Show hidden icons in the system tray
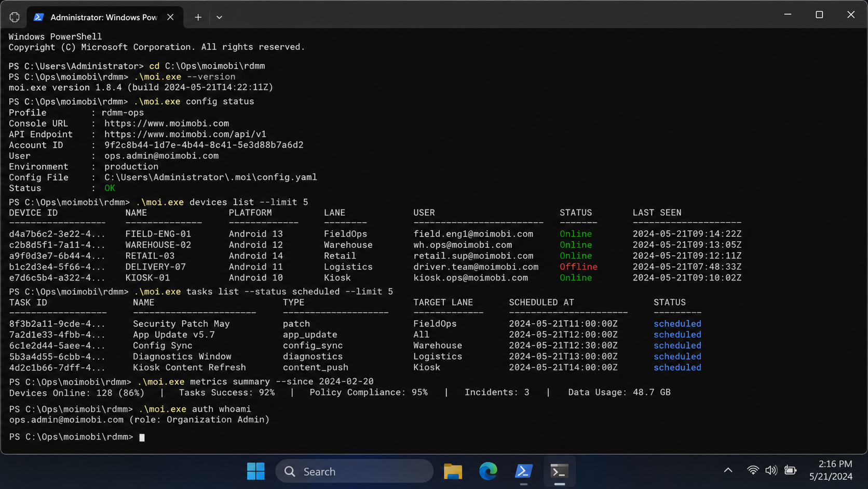868x489 pixels. (x=728, y=470)
